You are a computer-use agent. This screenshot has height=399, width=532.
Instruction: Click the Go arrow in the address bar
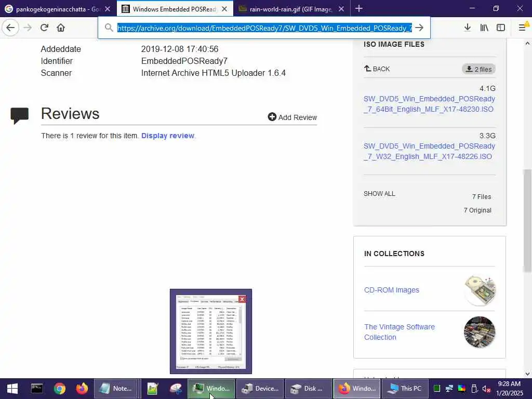click(419, 28)
